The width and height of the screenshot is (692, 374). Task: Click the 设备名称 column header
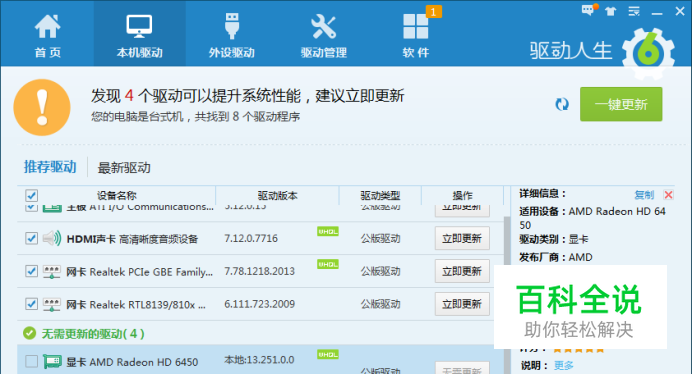click(x=117, y=195)
